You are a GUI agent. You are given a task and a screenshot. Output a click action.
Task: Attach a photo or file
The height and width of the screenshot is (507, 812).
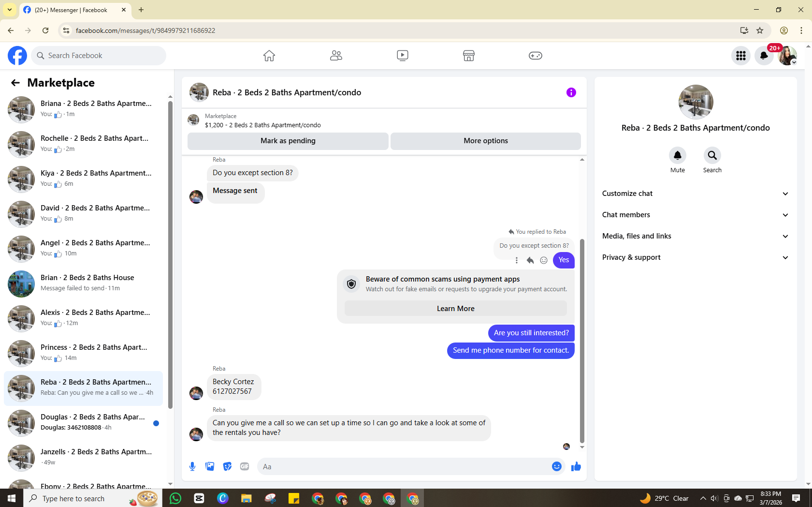click(210, 466)
